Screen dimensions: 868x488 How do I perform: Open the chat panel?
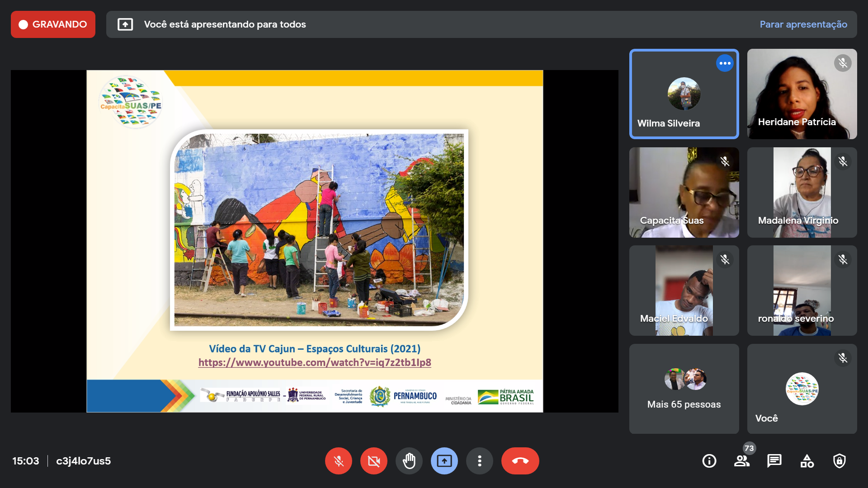[x=774, y=461]
